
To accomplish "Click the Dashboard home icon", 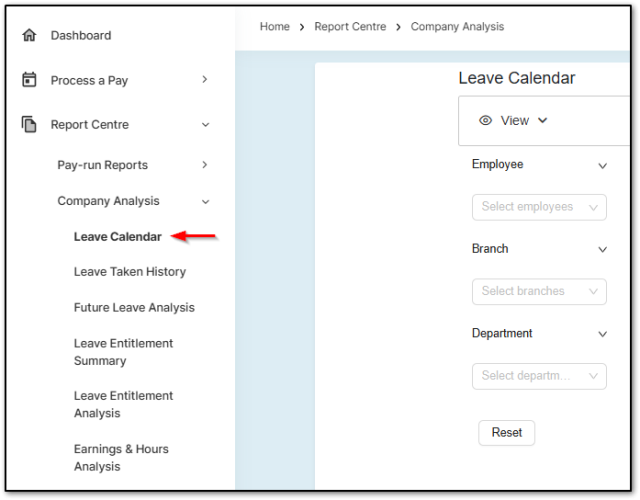I will point(29,35).
